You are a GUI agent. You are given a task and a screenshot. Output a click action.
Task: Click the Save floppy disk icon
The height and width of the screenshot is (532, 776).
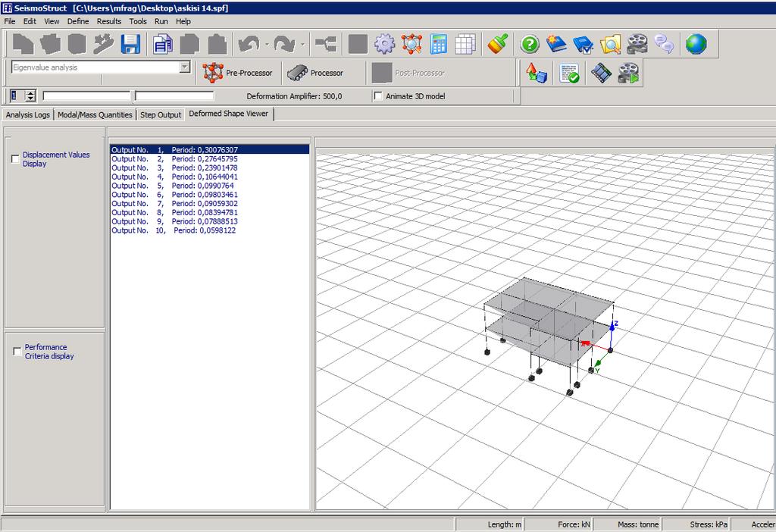pyautogui.click(x=130, y=44)
